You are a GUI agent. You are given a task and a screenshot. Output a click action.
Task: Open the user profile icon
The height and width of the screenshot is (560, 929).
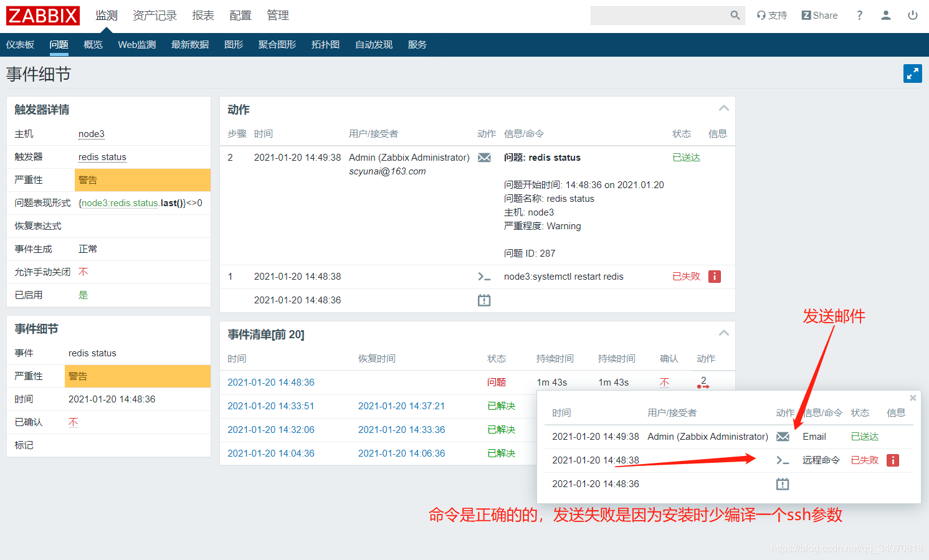[886, 16]
